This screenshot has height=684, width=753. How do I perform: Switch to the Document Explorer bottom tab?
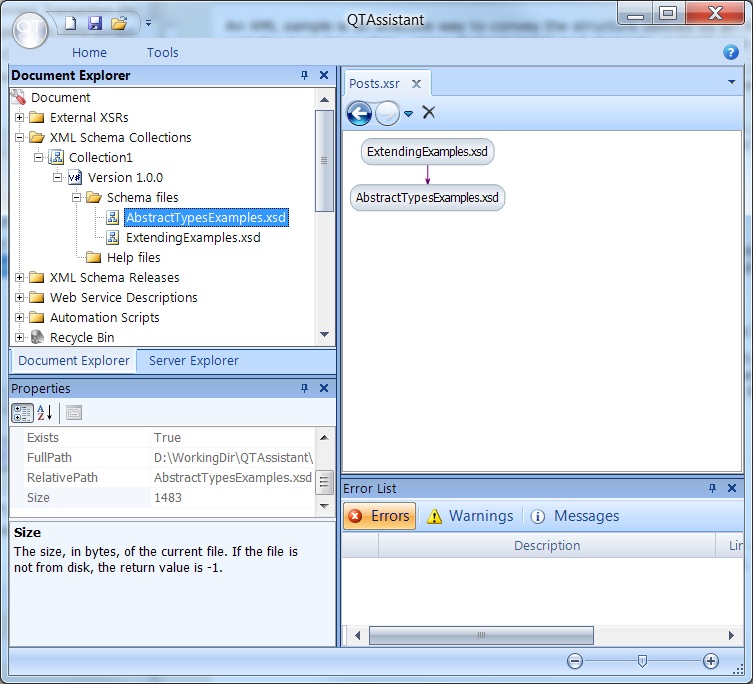coord(73,361)
